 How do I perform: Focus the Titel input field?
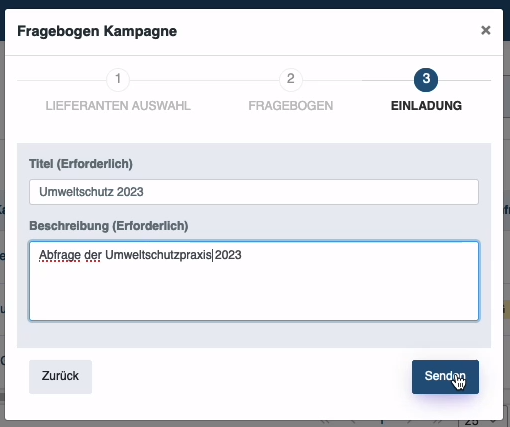(254, 192)
